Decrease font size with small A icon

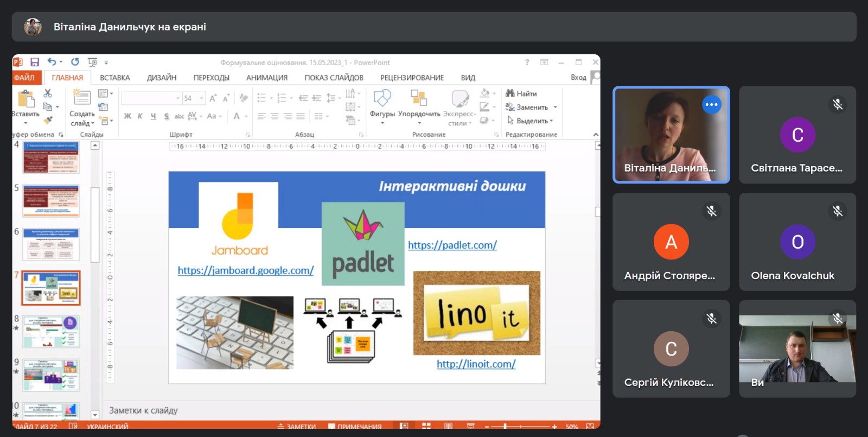click(x=226, y=98)
